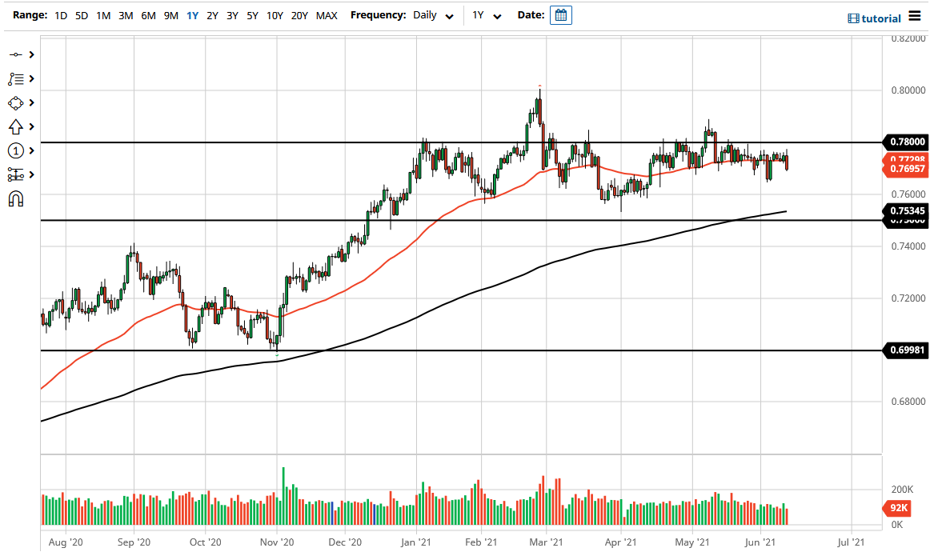Click the Jun '21 axis label
This screenshot has height=560, width=934.
(x=760, y=542)
